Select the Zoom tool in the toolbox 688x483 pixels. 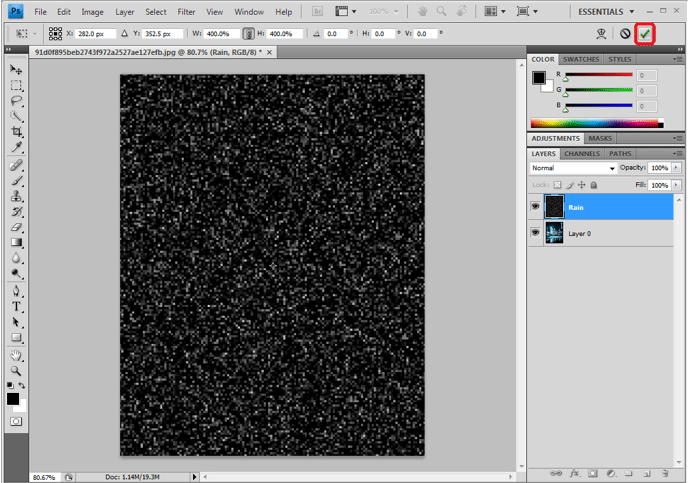(x=17, y=370)
